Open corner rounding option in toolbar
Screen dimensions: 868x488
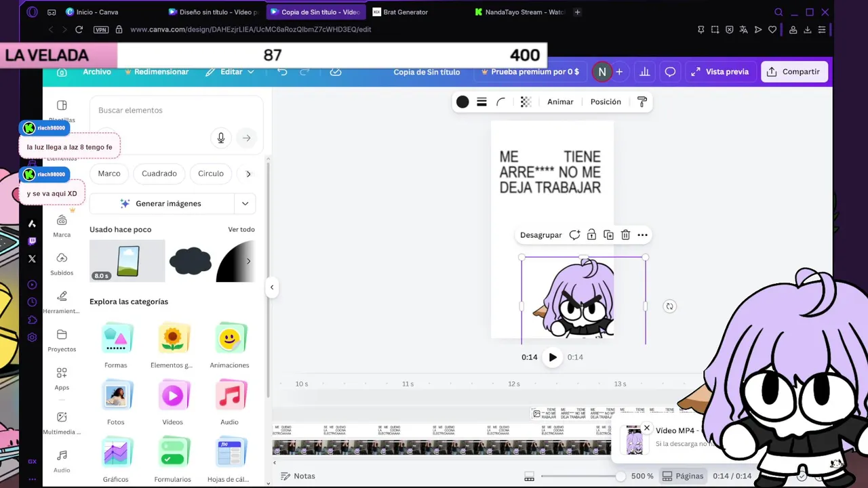point(500,102)
